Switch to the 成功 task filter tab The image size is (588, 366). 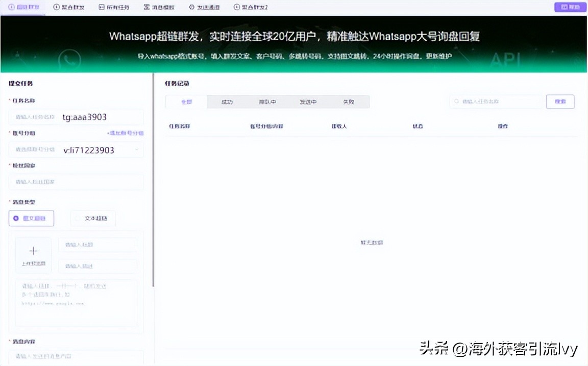click(227, 102)
